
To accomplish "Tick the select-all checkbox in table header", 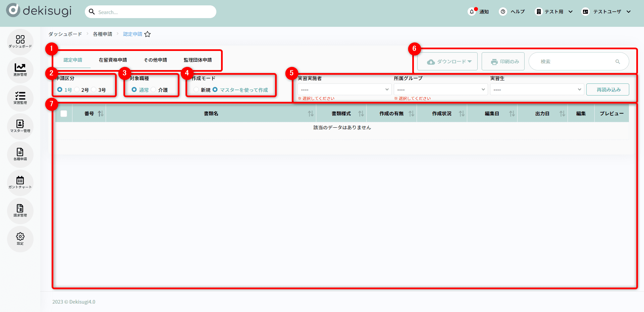I will [x=64, y=114].
